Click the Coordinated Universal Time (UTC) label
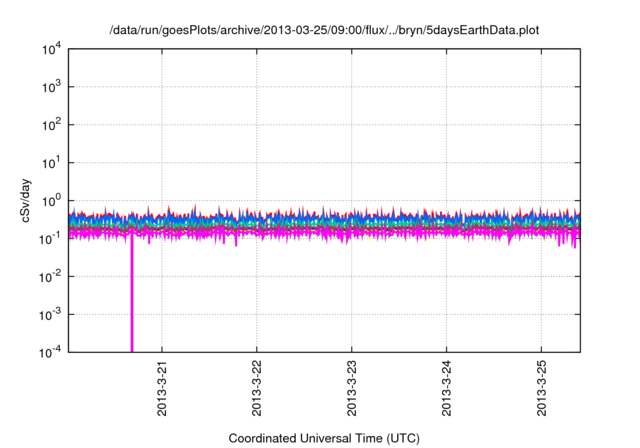This screenshot has width=640, height=448. [324, 438]
